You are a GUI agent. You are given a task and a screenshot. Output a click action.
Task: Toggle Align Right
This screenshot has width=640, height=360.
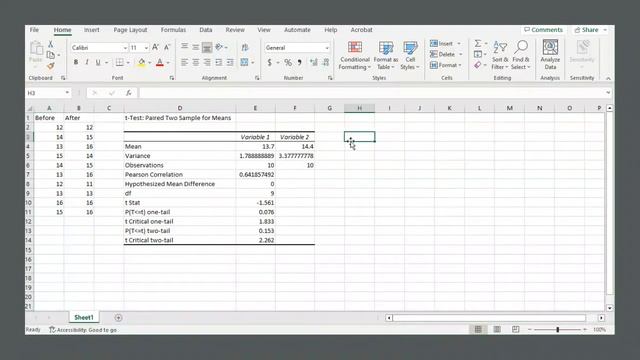pos(207,62)
